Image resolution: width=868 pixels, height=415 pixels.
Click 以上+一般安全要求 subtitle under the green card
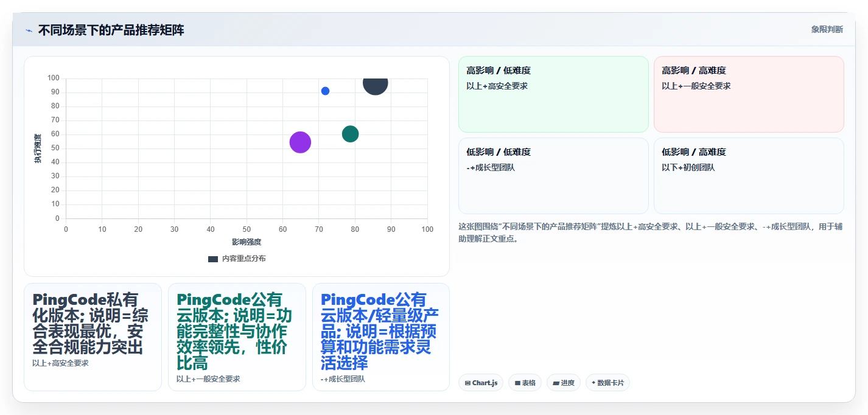click(x=208, y=379)
